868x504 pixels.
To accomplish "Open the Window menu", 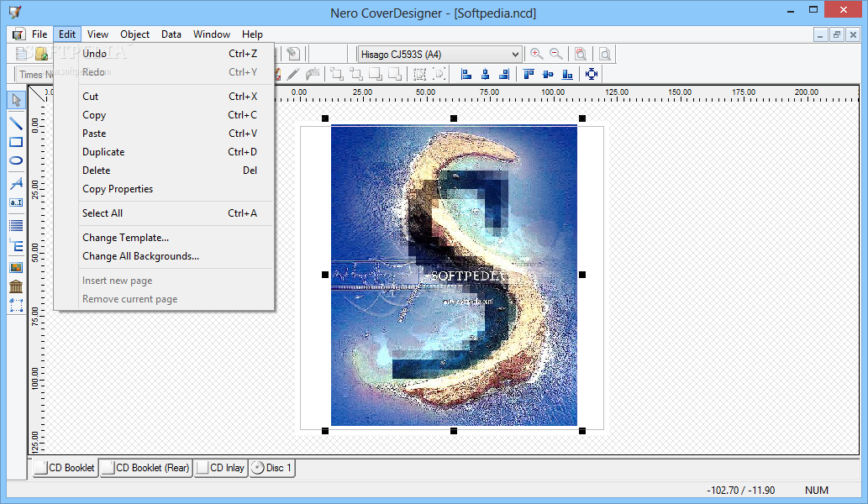I will (212, 34).
